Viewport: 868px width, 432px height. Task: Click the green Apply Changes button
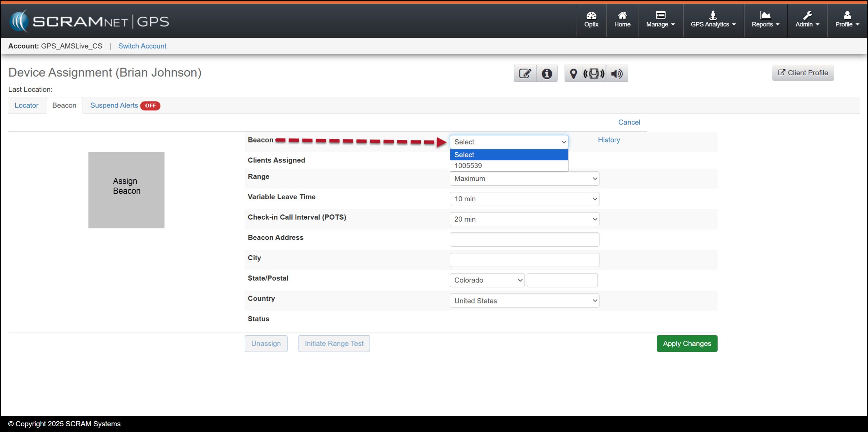(687, 343)
